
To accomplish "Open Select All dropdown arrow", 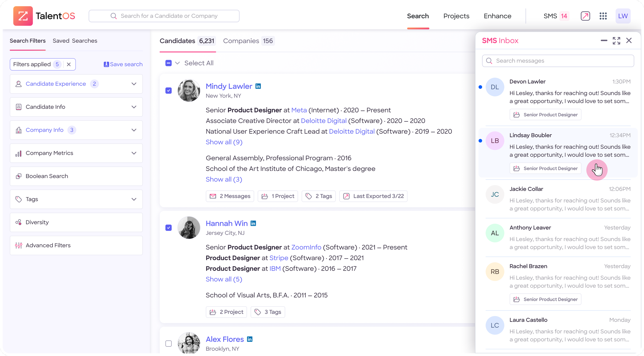I will point(177,63).
